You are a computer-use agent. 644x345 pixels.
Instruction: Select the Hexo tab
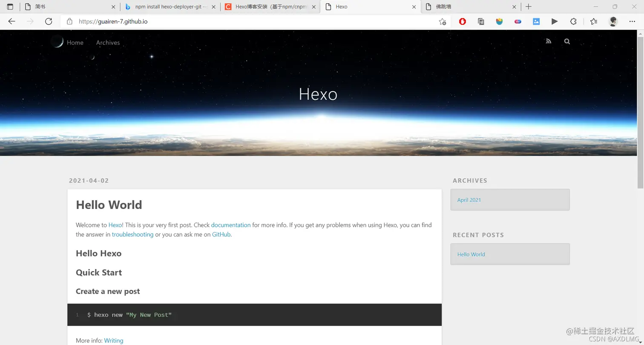point(371,7)
